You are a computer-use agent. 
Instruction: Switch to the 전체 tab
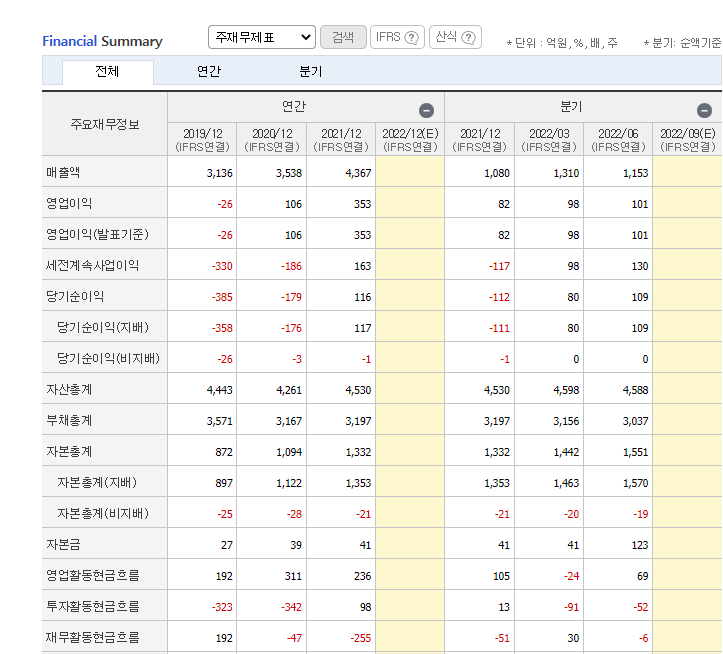point(107,71)
